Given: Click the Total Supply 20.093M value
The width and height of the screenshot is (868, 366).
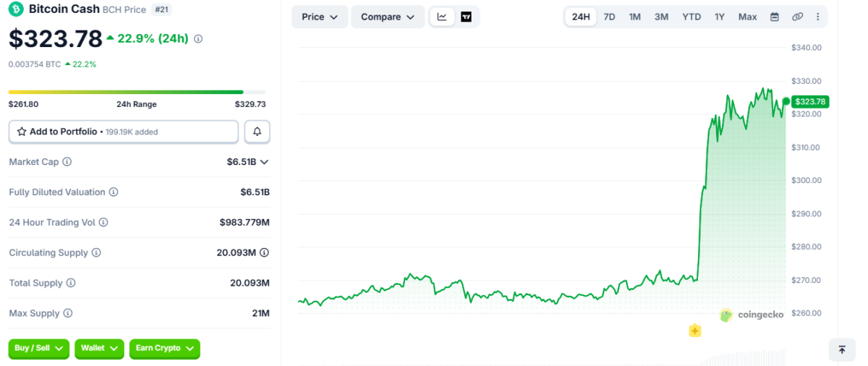Looking at the screenshot, I should click(250, 284).
